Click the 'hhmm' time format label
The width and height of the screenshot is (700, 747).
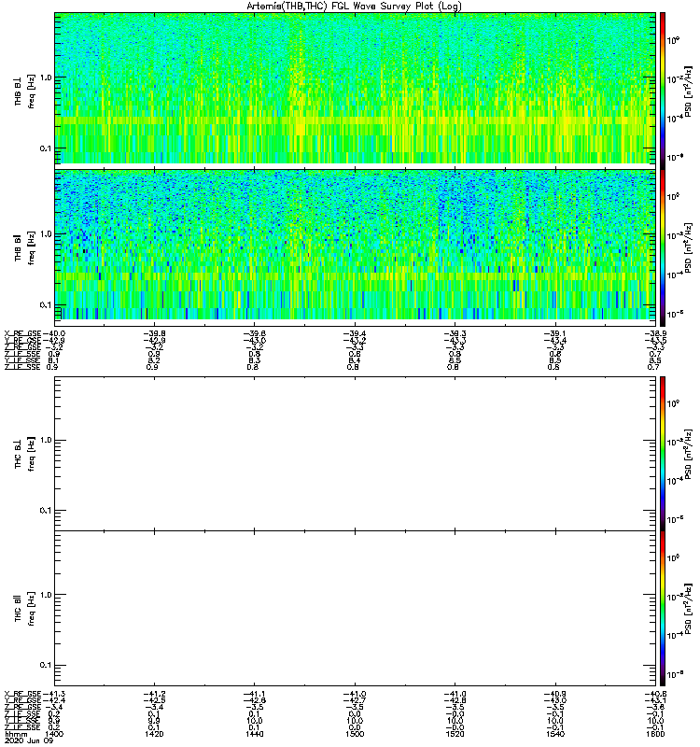(16, 734)
